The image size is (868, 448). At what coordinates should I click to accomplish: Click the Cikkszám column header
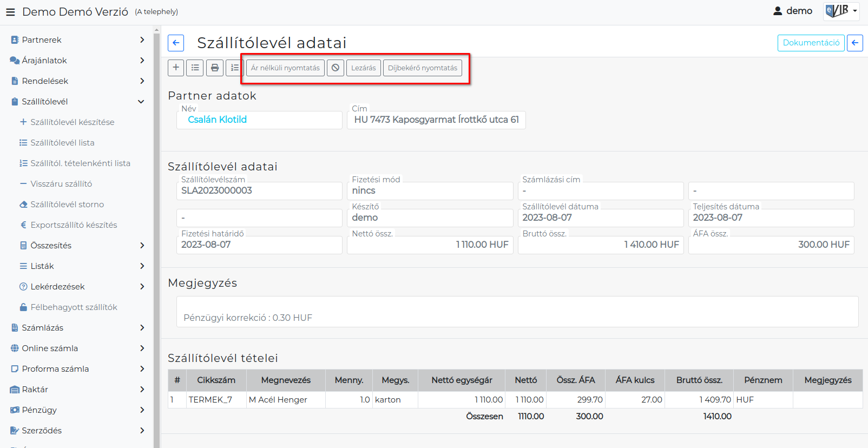(216, 380)
